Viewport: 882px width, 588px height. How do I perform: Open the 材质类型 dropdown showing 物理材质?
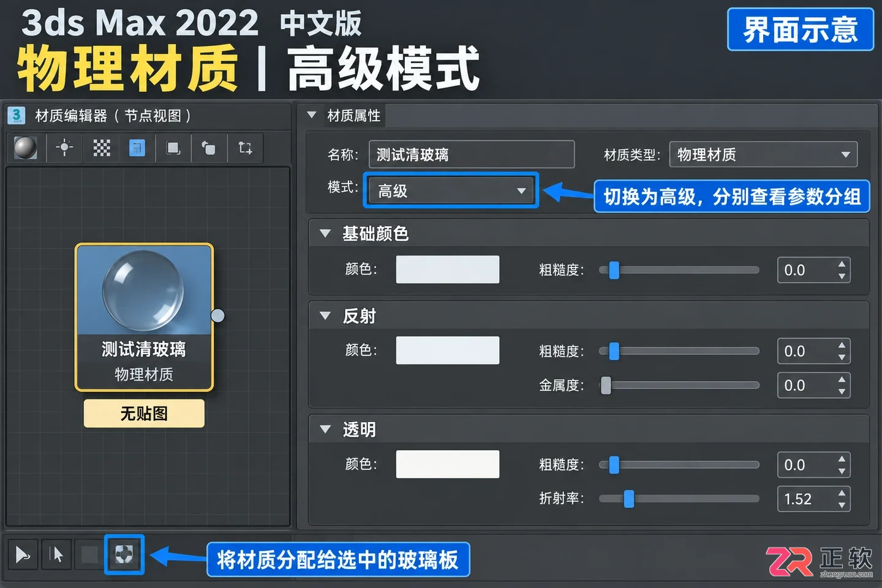(x=763, y=154)
